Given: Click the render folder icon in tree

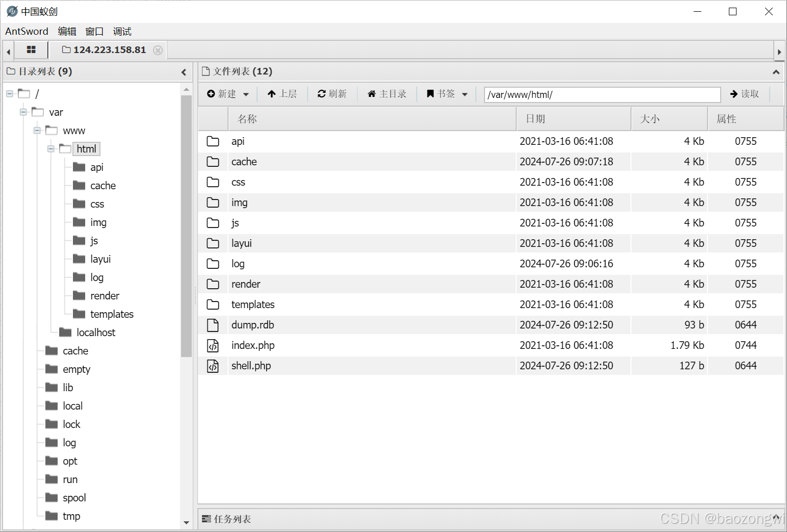Looking at the screenshot, I should [x=79, y=295].
